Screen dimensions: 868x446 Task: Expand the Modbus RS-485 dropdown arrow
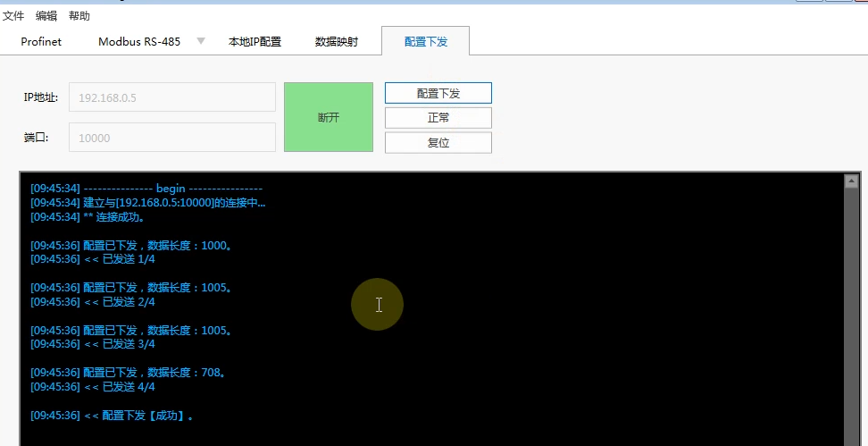pyautogui.click(x=201, y=41)
